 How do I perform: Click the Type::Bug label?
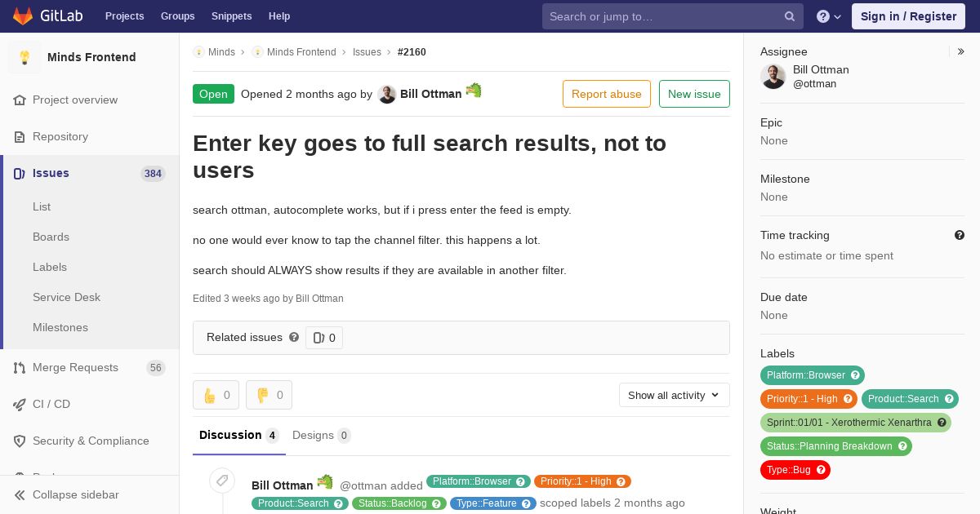coord(795,470)
